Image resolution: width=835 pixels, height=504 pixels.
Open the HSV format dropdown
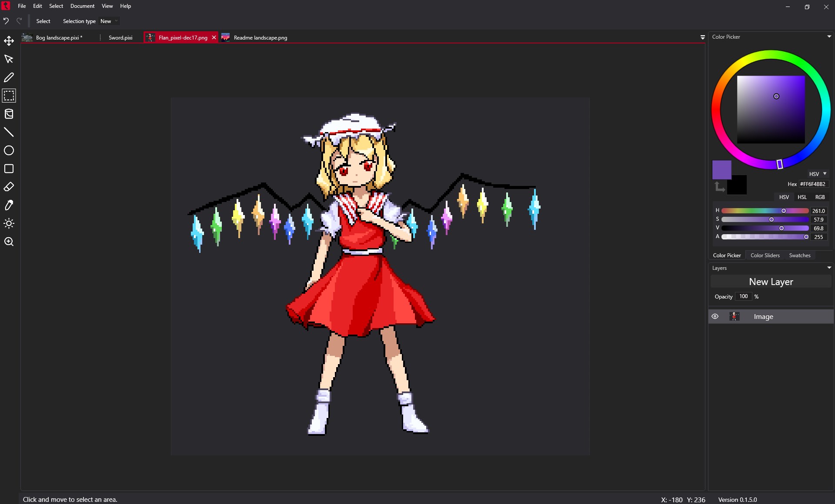click(817, 173)
